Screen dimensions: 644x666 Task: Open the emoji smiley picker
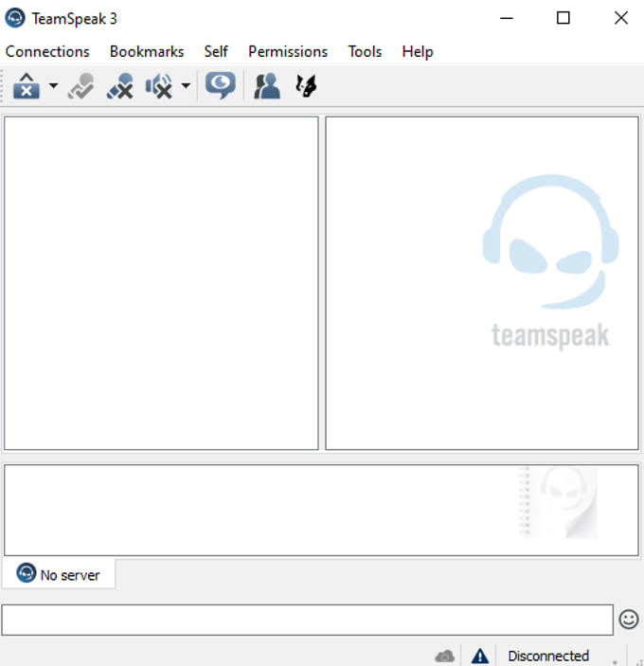[x=629, y=620]
